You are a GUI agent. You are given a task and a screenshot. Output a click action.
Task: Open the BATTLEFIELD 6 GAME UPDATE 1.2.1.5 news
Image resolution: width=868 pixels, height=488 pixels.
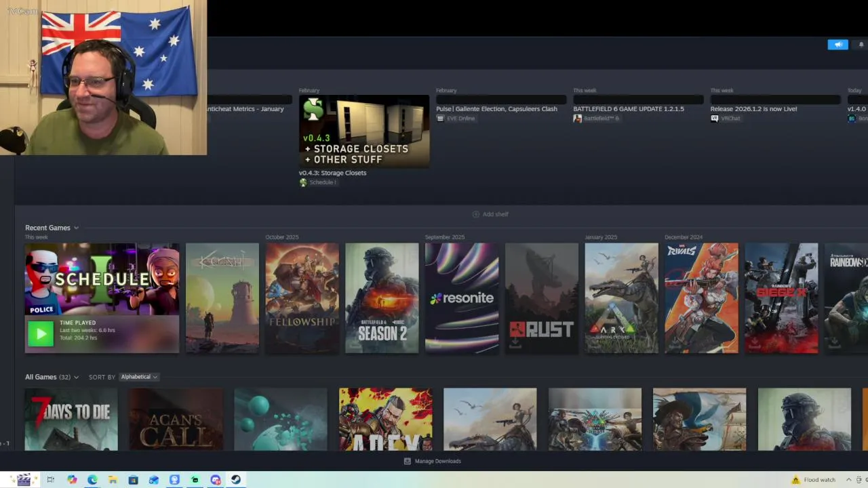(629, 108)
